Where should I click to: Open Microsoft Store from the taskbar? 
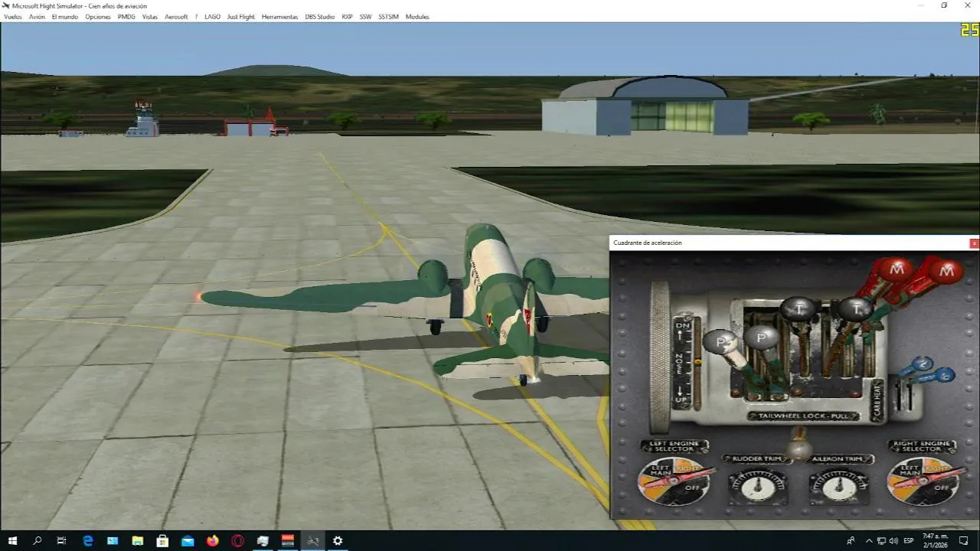pyautogui.click(x=162, y=540)
